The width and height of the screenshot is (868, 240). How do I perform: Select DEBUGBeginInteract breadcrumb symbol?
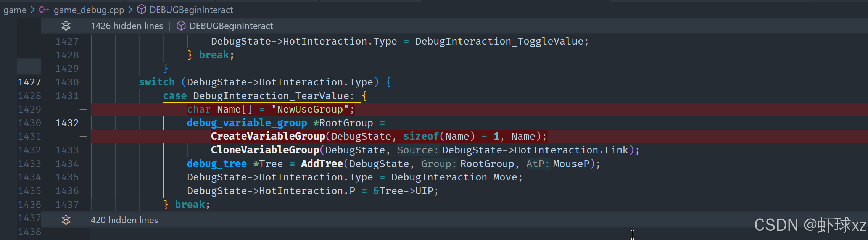191,10
